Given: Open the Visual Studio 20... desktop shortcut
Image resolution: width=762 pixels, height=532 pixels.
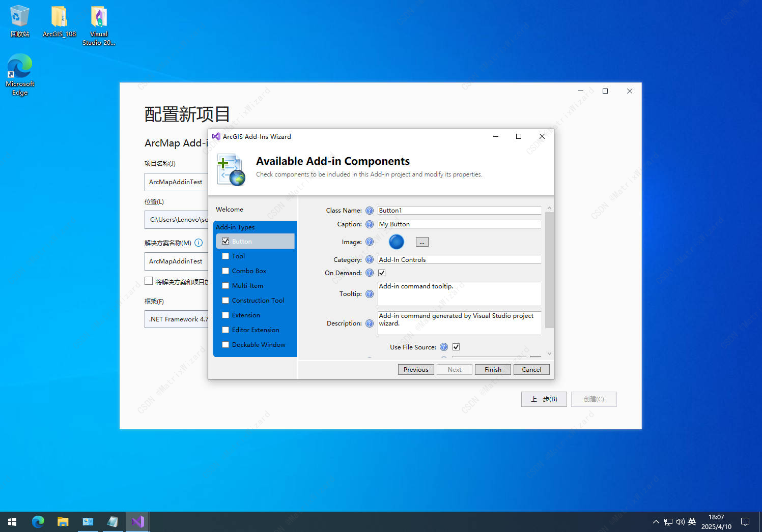Looking at the screenshot, I should (99, 25).
